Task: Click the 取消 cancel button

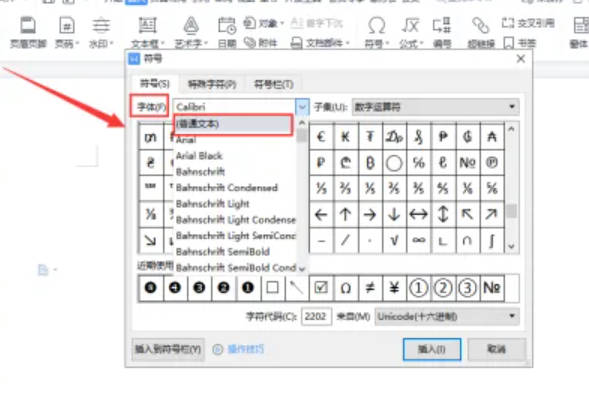Action: (x=497, y=349)
